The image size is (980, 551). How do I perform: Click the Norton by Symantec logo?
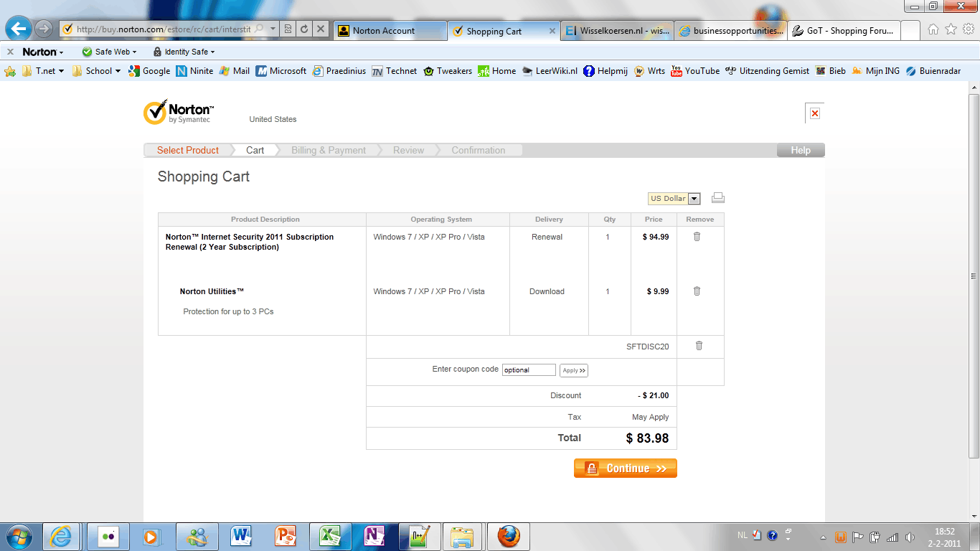(x=179, y=112)
